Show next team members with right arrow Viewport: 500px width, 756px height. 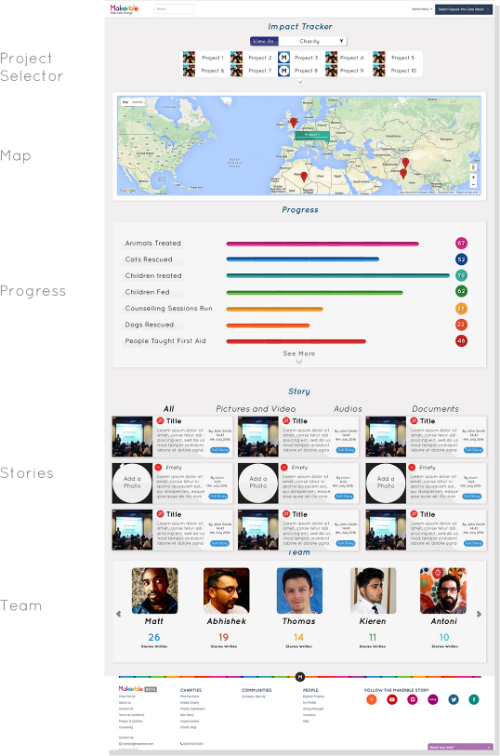479,614
